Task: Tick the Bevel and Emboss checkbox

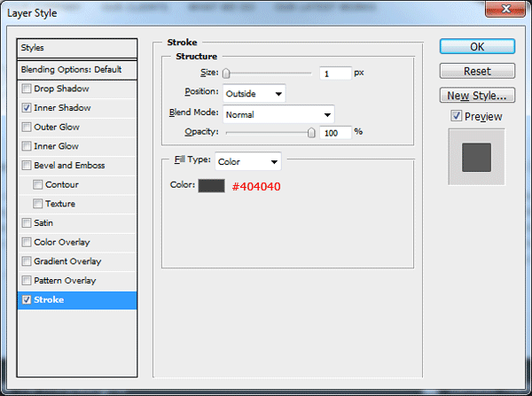Action: 27,166
